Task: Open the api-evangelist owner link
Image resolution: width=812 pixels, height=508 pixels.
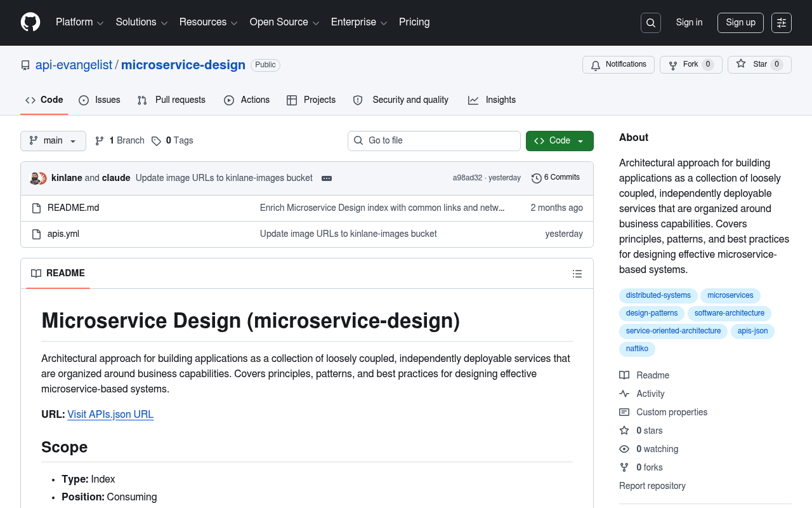Action: click(74, 65)
